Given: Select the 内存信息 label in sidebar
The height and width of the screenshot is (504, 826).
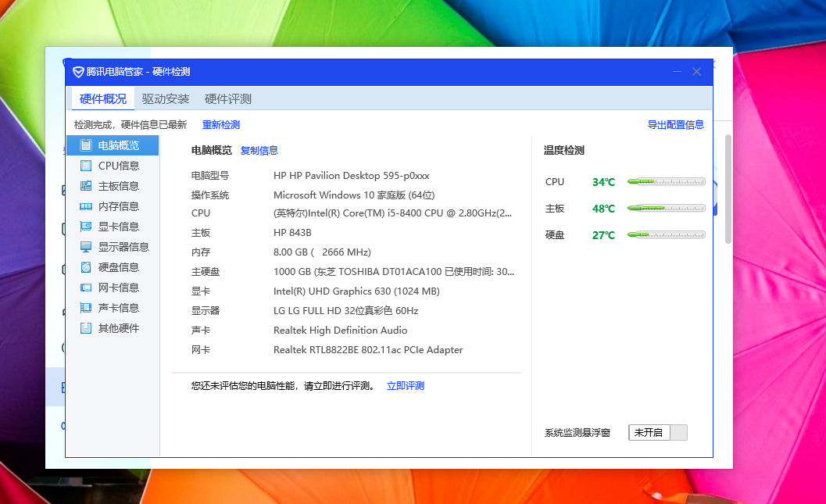Looking at the screenshot, I should click(119, 206).
